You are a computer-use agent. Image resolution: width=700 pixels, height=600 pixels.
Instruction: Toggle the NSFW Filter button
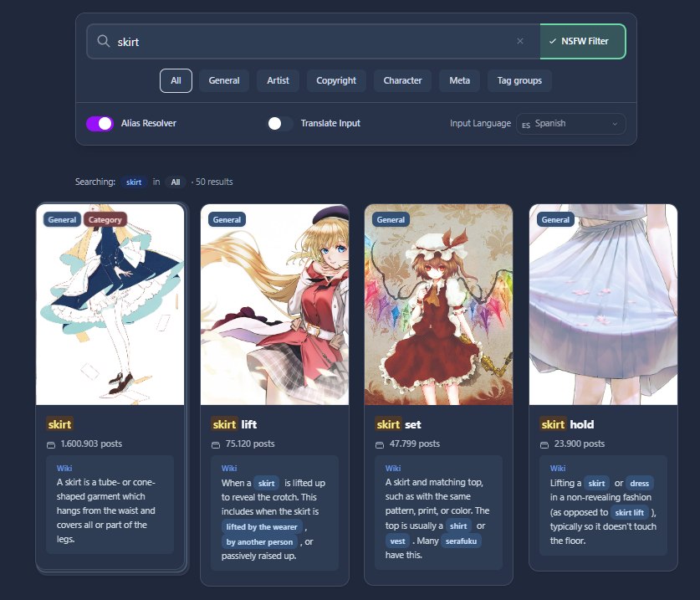(583, 41)
